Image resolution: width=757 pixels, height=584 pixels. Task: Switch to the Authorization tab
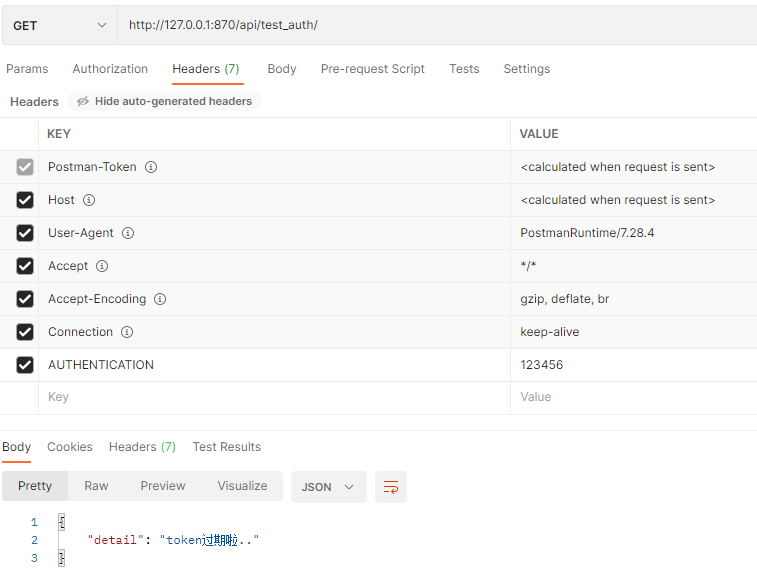pos(110,69)
